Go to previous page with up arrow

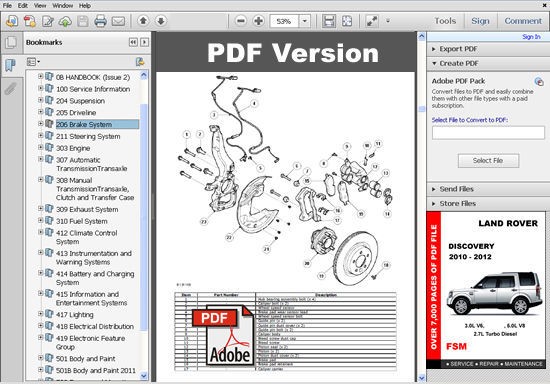(143, 21)
